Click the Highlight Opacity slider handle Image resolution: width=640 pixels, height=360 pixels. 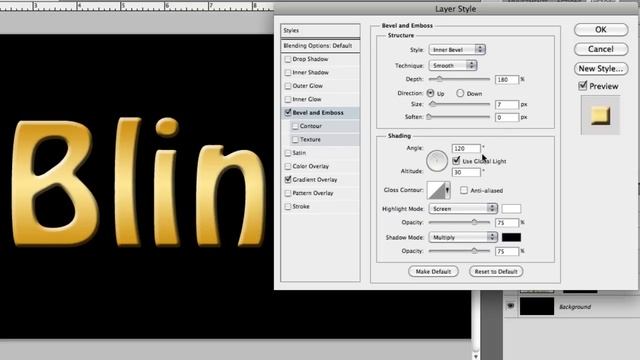tap(474, 222)
